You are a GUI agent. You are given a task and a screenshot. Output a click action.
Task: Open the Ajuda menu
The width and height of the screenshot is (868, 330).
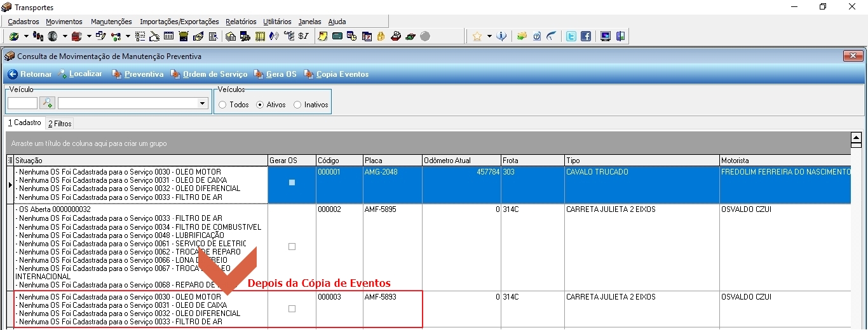coord(337,22)
